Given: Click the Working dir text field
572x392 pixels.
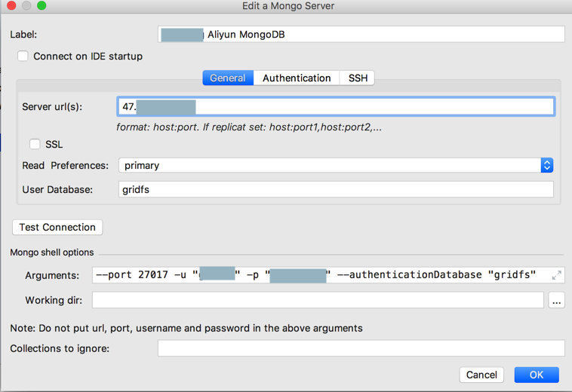Looking at the screenshot, I should [x=318, y=301].
